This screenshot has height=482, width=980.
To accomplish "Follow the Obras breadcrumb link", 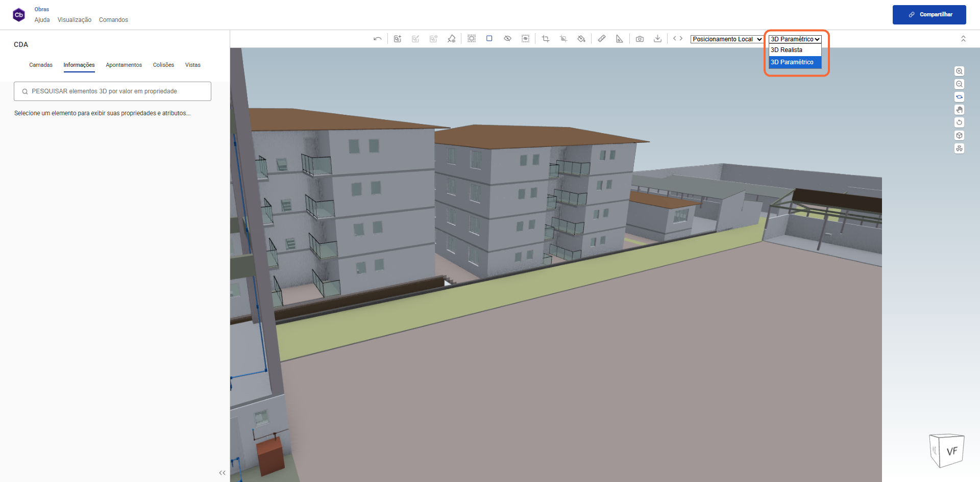I will point(42,9).
